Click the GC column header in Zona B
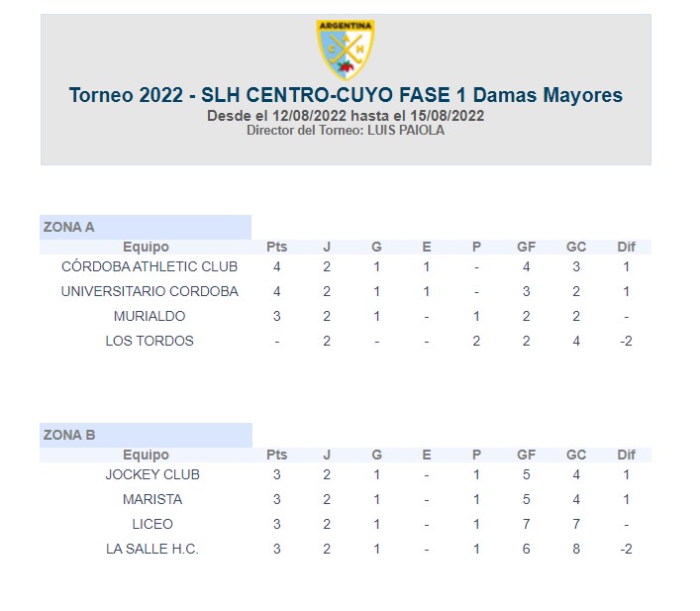 tap(576, 455)
